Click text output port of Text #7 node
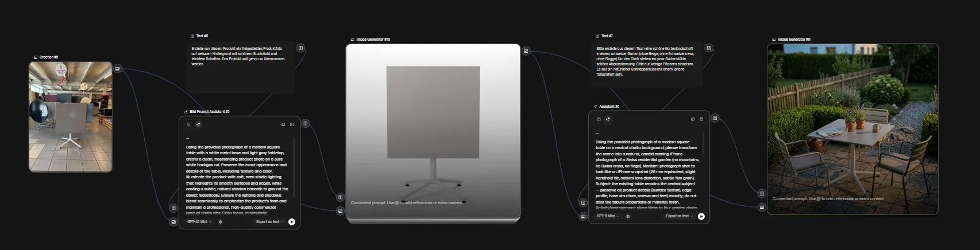This screenshot has height=250, width=980. (x=709, y=48)
